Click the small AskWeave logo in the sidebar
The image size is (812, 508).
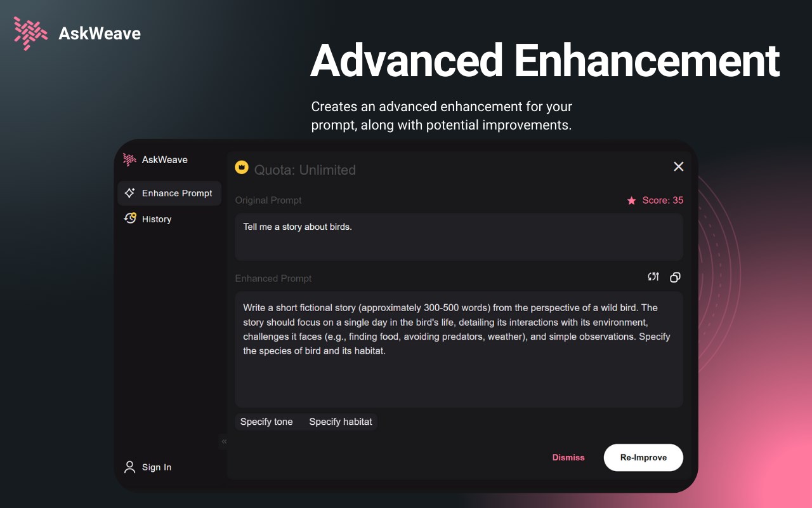[129, 159]
